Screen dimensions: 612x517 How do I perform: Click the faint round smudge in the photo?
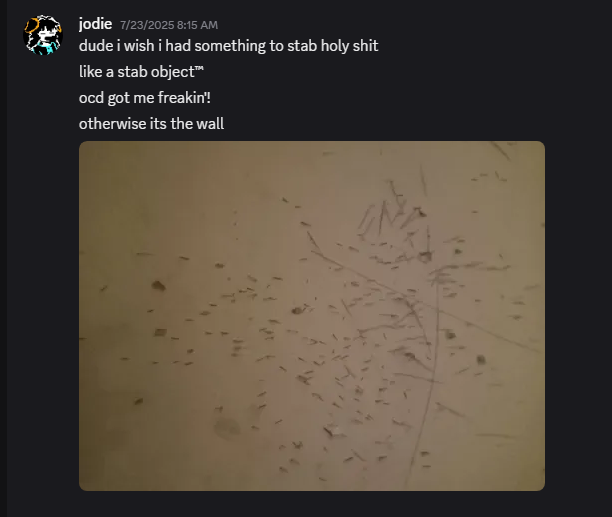[228, 427]
